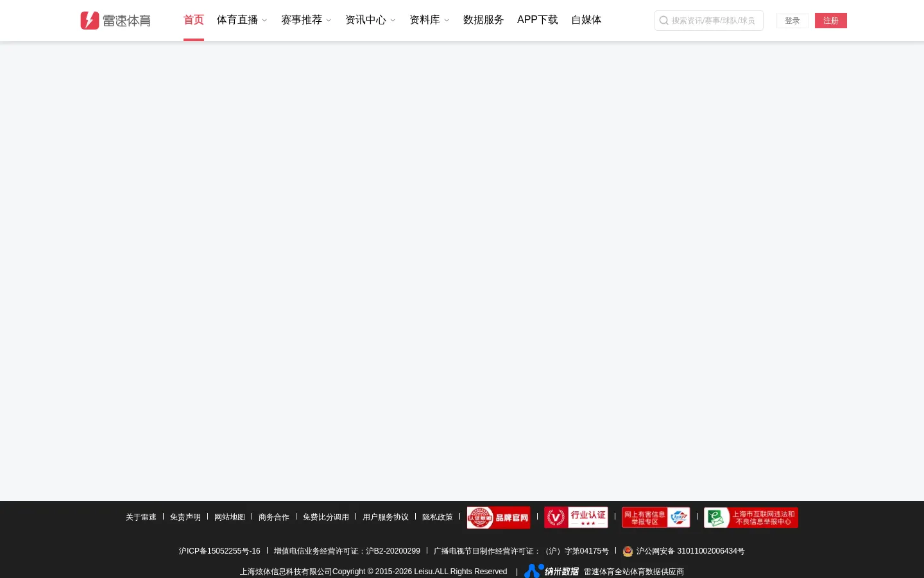Viewport: 924px width, 578px height.
Task: Click the 广播电视节目制作经营许可证 license text
Action: pyautogui.click(x=521, y=551)
